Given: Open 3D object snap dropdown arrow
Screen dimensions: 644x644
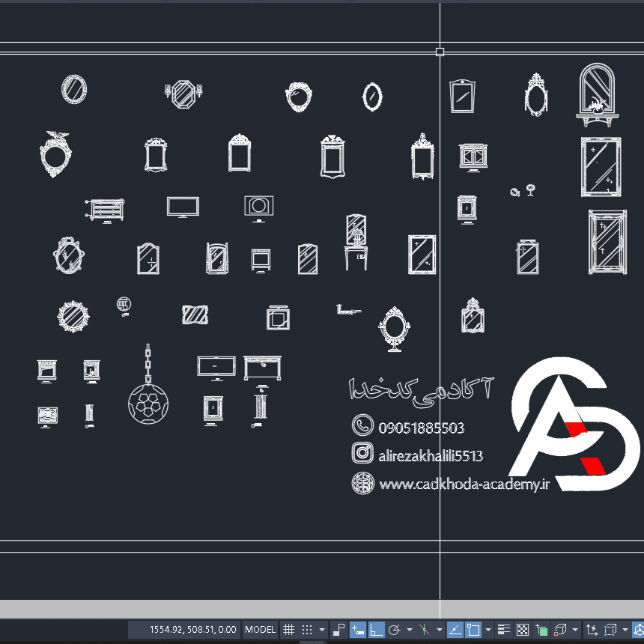Looking at the screenshot, I should [575, 629].
